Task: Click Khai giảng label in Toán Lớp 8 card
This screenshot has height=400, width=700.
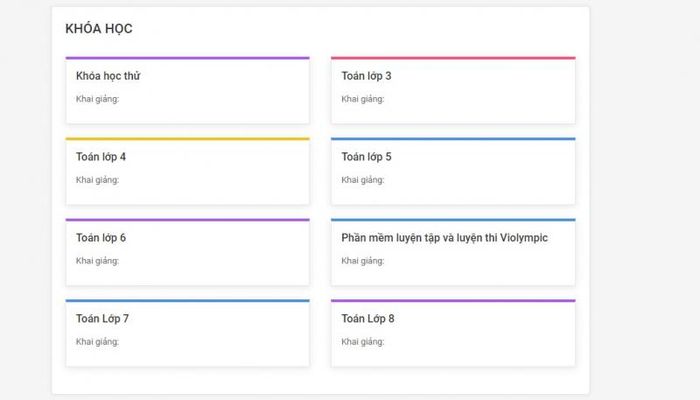Action: pyautogui.click(x=363, y=342)
